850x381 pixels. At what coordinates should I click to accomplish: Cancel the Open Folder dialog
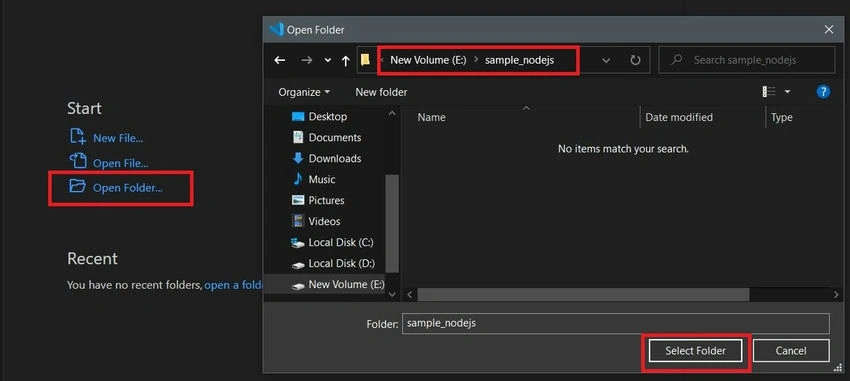(791, 351)
